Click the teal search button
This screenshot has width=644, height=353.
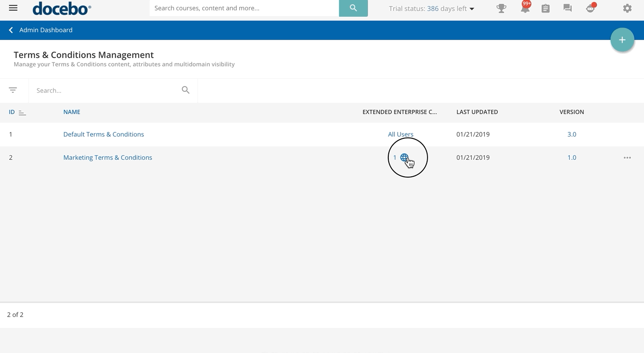tap(353, 8)
